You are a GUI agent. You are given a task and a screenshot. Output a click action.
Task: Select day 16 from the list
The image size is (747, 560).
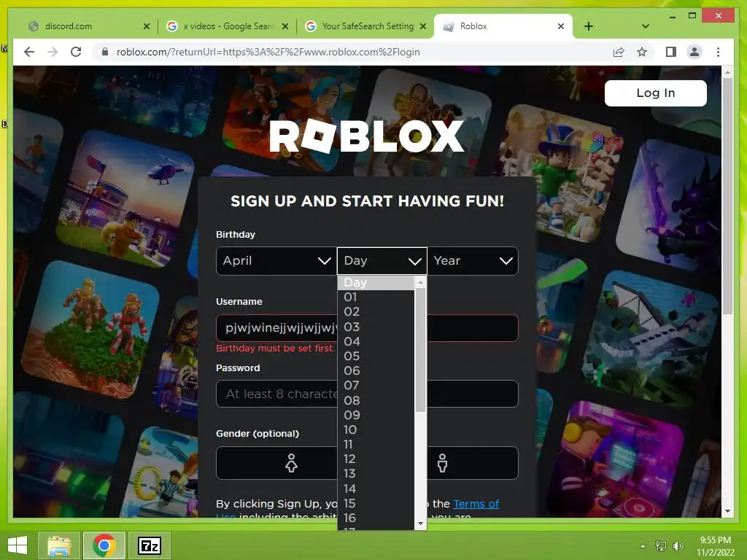(x=376, y=518)
